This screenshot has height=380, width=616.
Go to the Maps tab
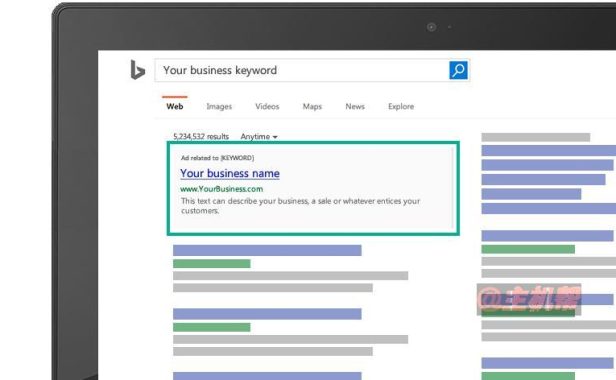(312, 106)
